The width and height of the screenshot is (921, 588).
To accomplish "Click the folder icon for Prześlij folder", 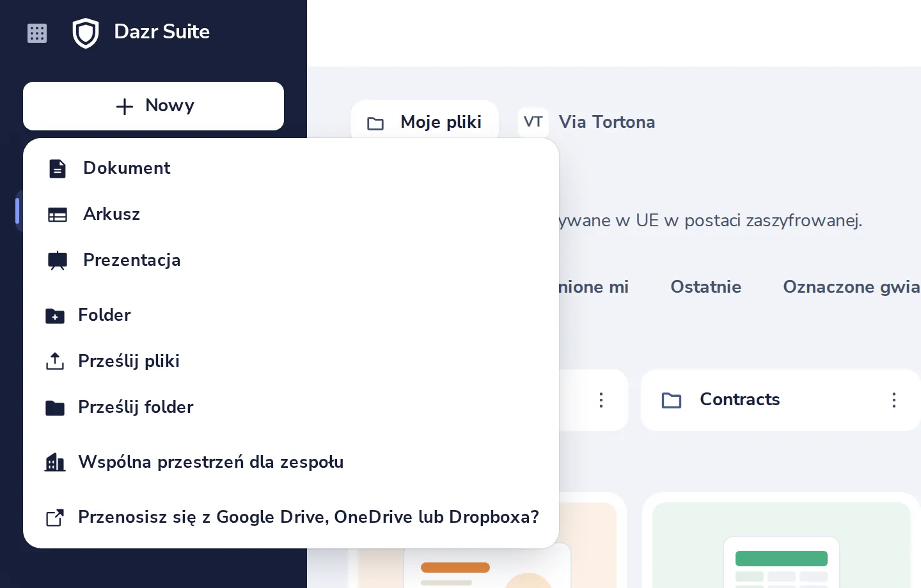I will tap(55, 408).
